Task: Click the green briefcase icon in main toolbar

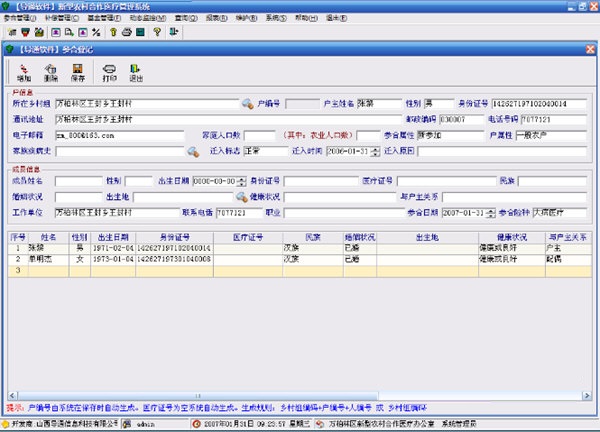Action: [39, 33]
